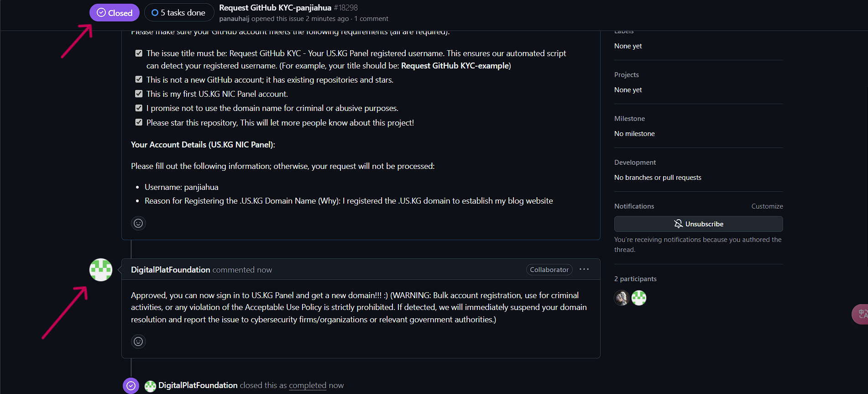Open the panauhaij author profile link
This screenshot has width=868, height=394.
coord(234,19)
